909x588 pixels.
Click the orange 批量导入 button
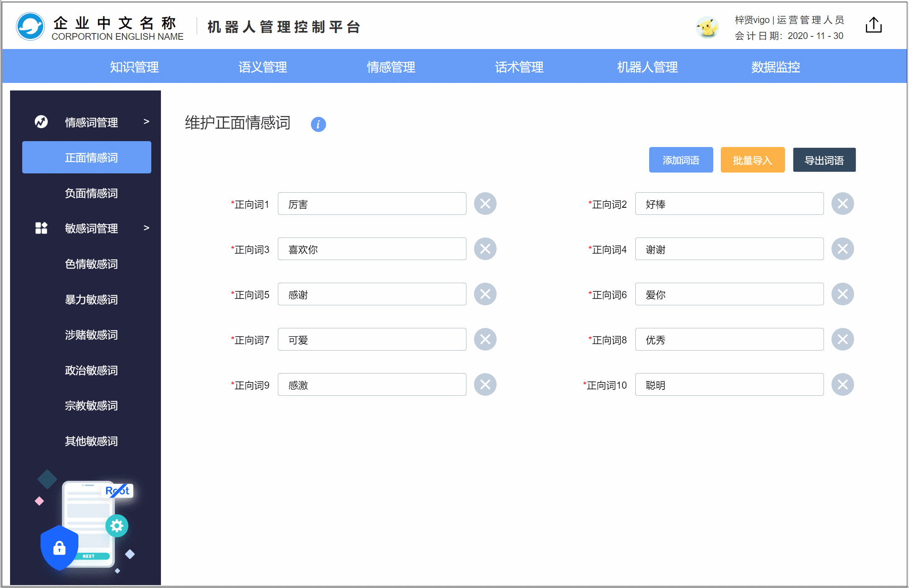click(752, 160)
